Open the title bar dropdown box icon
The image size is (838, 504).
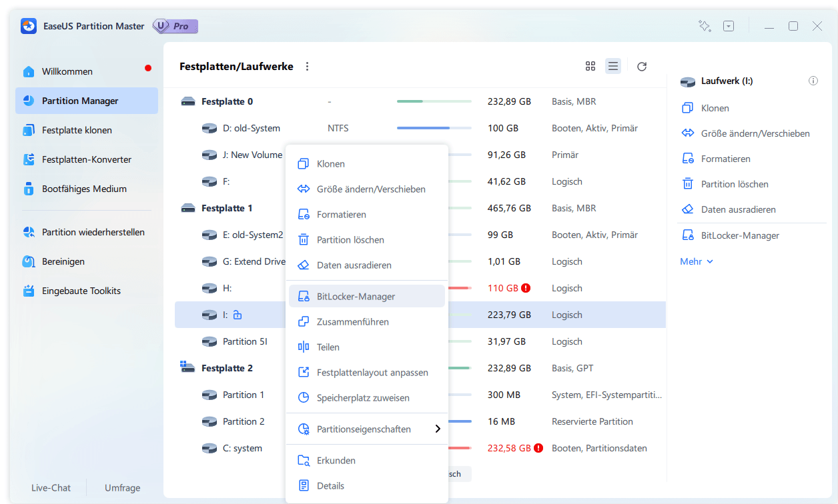click(729, 26)
